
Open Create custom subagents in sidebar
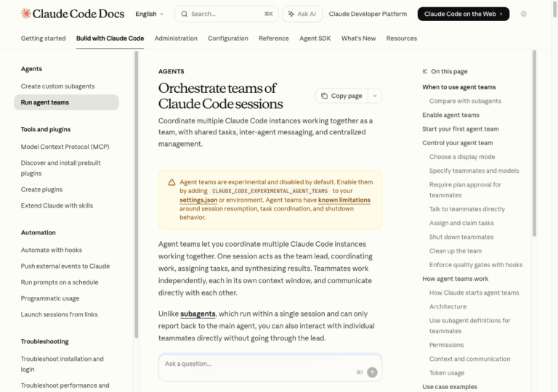(x=57, y=86)
